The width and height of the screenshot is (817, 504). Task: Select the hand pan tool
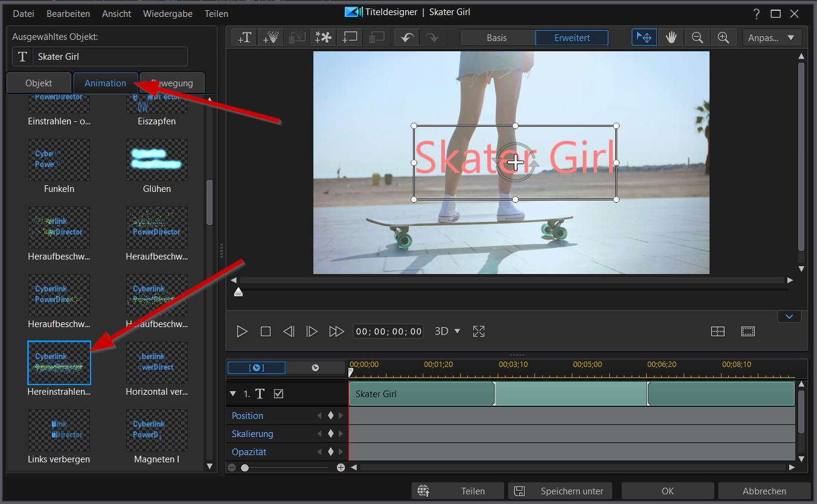point(671,37)
